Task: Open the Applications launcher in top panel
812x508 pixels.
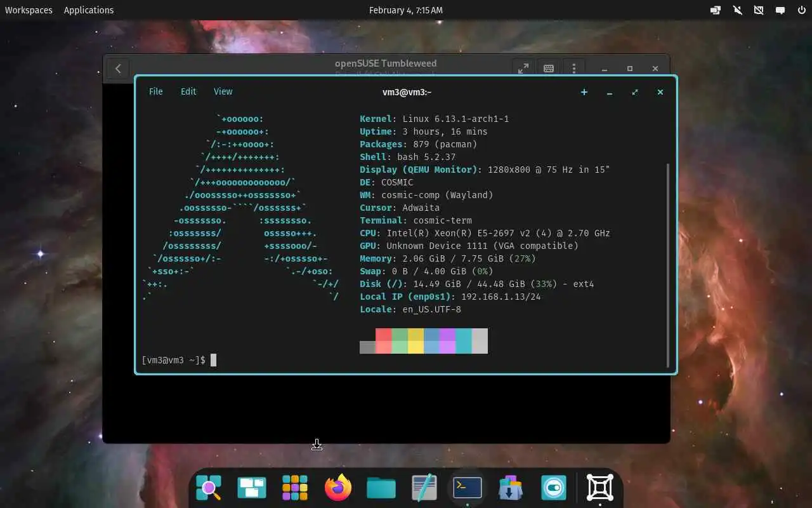Action: 89,10
